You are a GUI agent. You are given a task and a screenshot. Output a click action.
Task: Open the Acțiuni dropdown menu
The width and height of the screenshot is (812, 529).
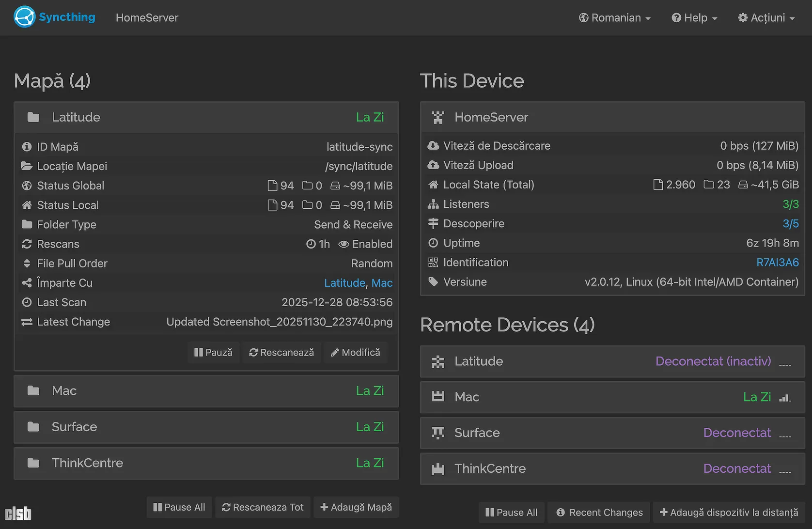[x=766, y=18]
